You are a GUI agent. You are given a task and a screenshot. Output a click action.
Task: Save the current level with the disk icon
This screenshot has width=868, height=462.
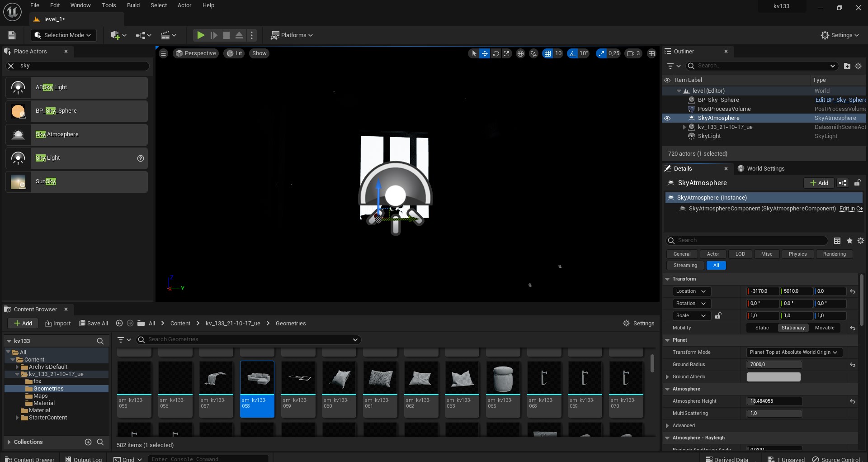12,35
